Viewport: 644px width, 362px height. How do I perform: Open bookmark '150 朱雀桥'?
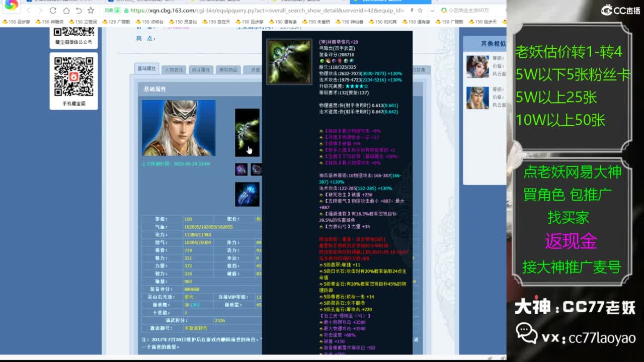[316, 22]
